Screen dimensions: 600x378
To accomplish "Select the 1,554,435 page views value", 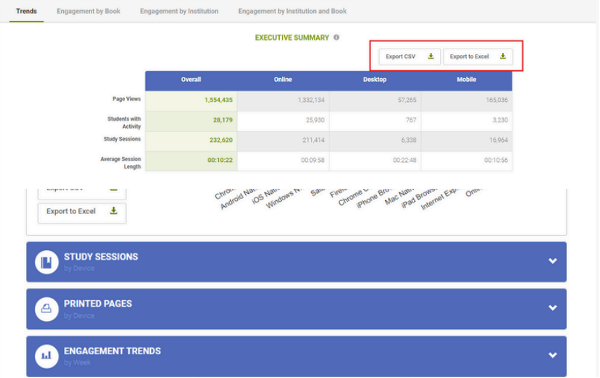I will [218, 100].
